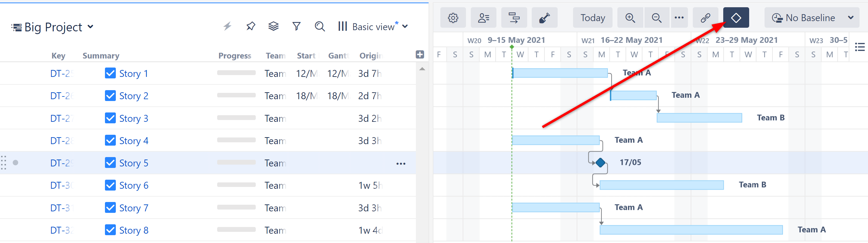Open Gantt chart settings gear

453,18
